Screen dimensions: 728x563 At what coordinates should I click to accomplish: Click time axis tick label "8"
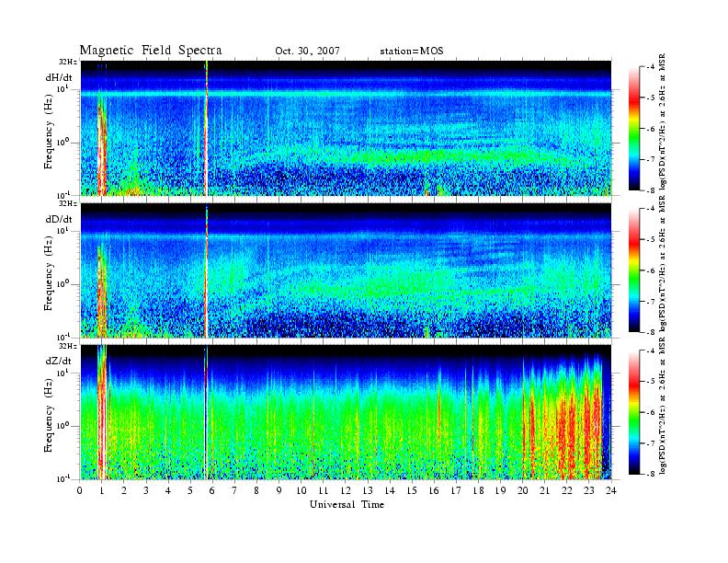pyautogui.click(x=256, y=491)
